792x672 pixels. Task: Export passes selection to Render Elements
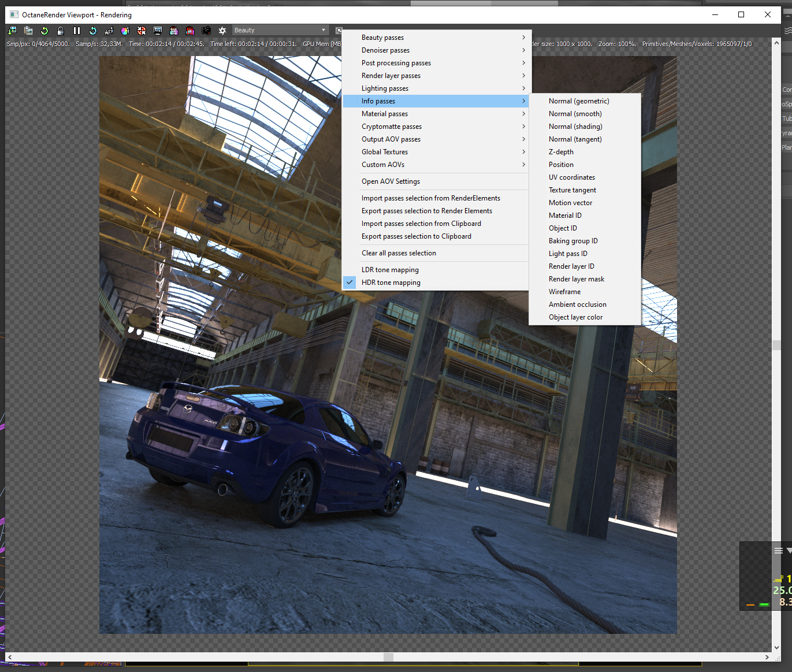point(436,211)
